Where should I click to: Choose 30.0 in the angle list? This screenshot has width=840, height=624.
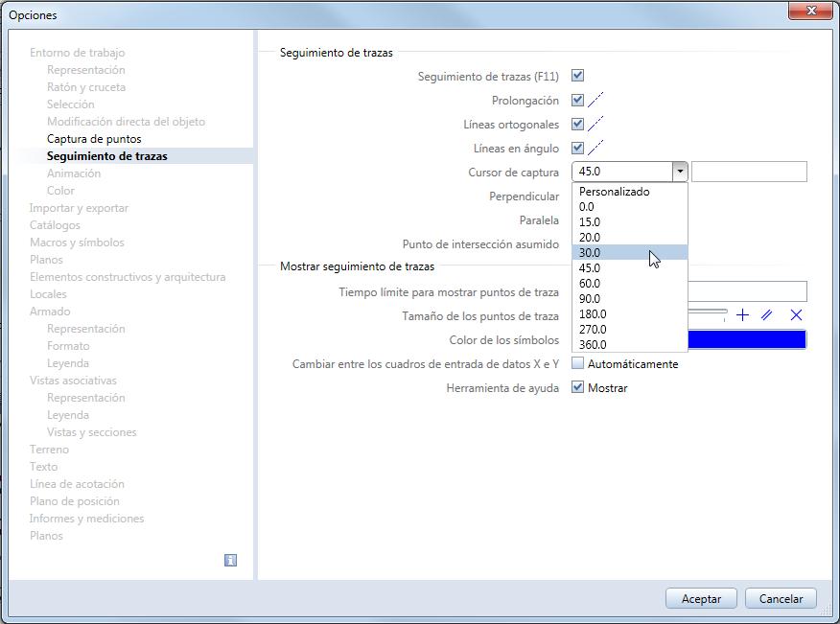point(629,252)
